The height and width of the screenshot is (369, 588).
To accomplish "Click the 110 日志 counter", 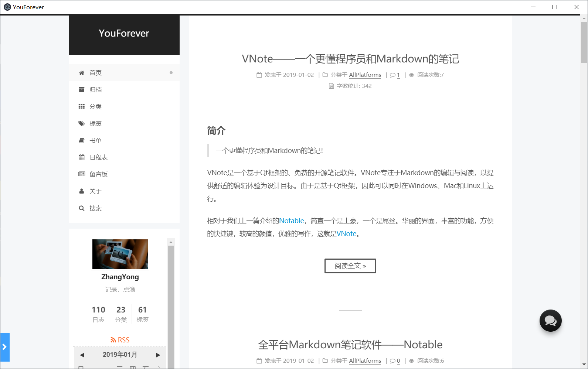I will click(x=98, y=314).
